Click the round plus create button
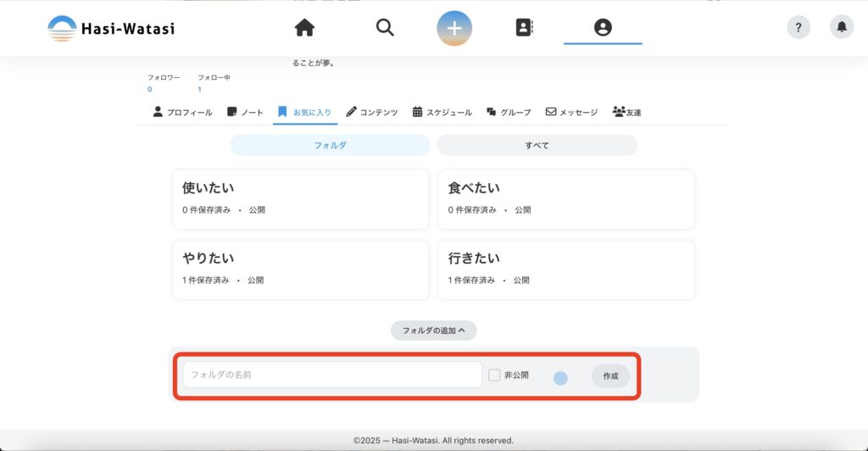This screenshot has width=868, height=451. [454, 28]
